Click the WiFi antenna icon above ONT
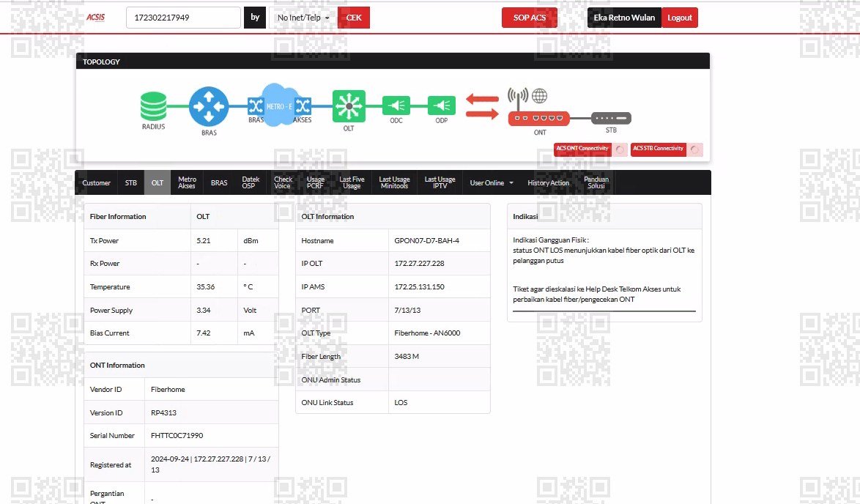Image resolution: width=860 pixels, height=504 pixels. [518, 99]
